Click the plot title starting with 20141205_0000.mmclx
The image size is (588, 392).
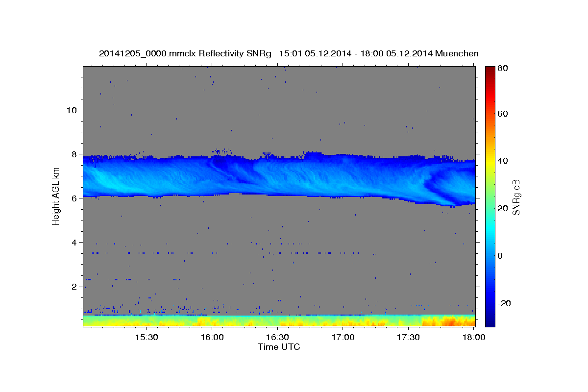pos(289,53)
